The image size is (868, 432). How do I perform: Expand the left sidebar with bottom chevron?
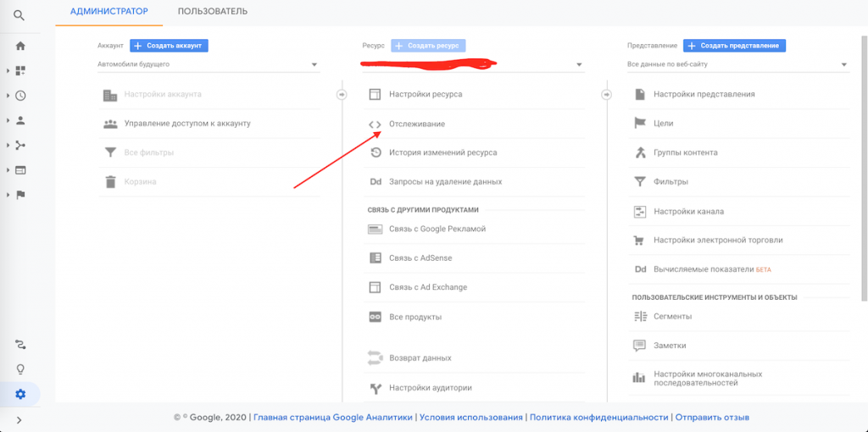coord(20,420)
